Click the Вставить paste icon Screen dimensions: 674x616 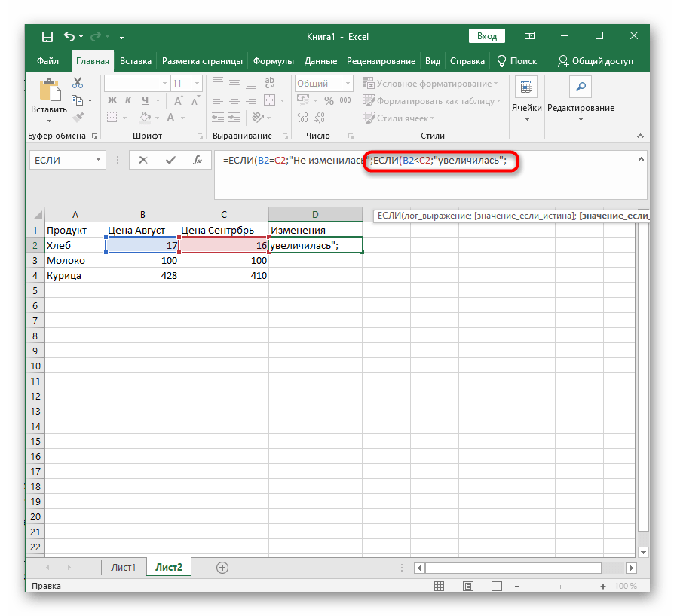pyautogui.click(x=50, y=90)
